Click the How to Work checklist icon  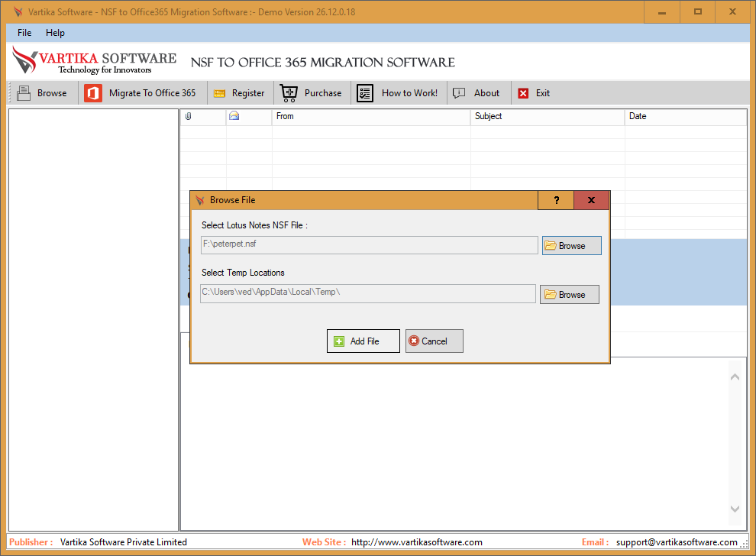click(365, 93)
